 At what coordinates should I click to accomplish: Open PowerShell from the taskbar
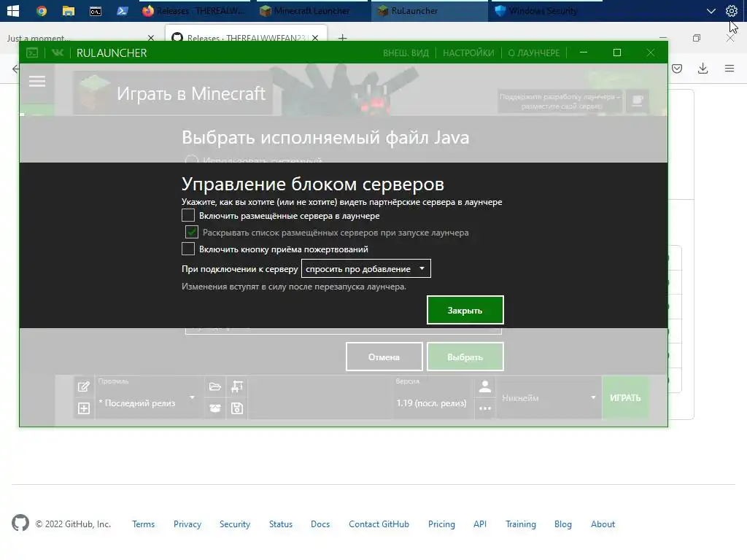click(x=123, y=10)
